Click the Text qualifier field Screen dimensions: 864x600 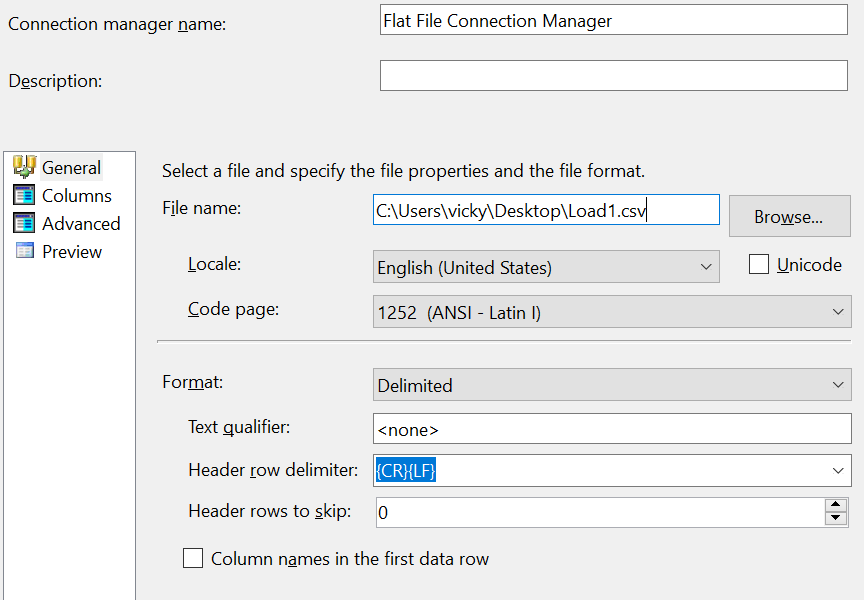(x=612, y=429)
